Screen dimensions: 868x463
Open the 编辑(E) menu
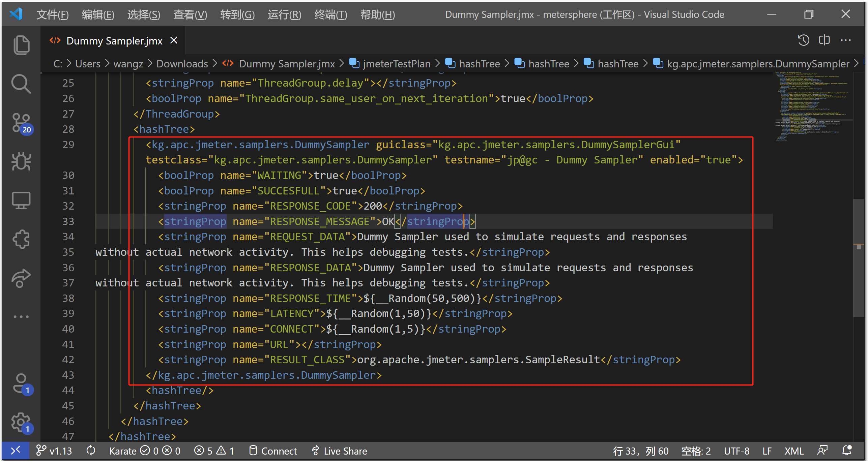98,14
